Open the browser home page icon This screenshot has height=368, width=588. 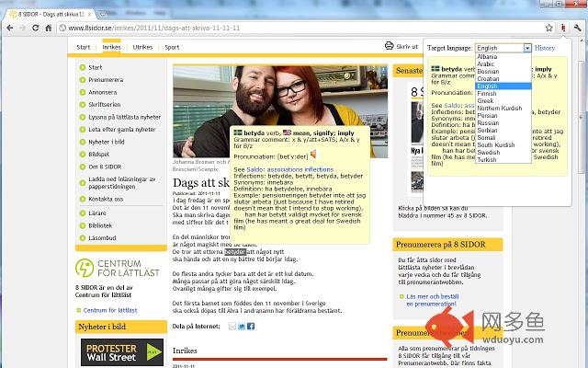49,28
